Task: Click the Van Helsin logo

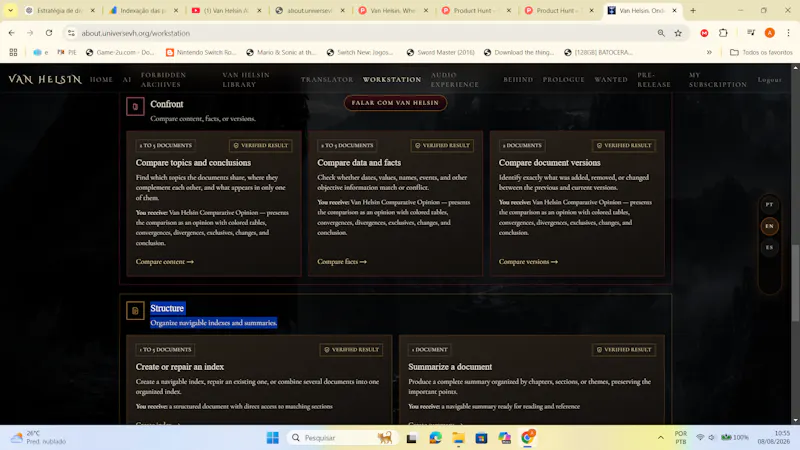Action: point(45,79)
